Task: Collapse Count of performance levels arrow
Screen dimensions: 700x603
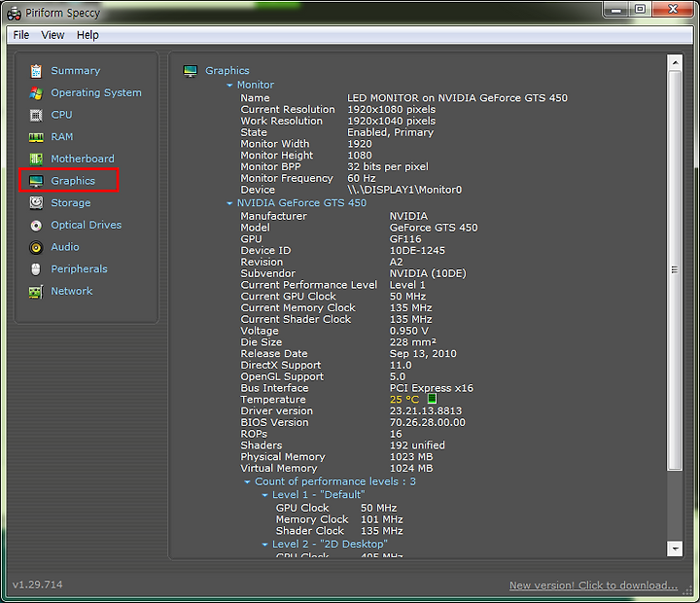Action: [x=247, y=482]
